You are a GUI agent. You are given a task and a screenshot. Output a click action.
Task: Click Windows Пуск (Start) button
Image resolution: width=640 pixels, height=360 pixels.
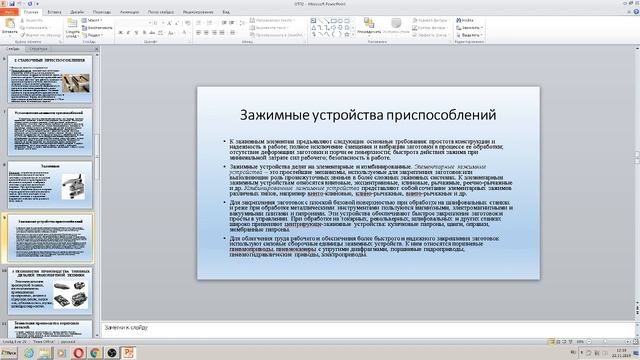click(x=9, y=353)
